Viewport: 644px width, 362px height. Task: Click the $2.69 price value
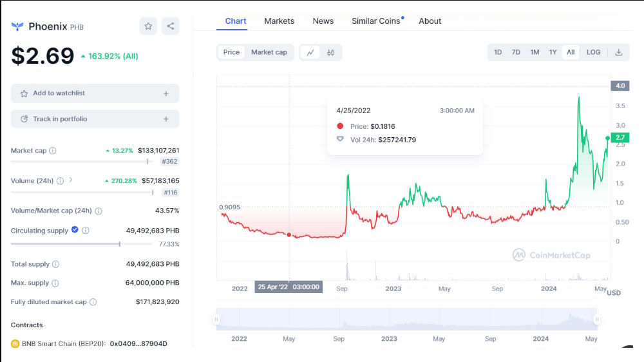(43, 55)
